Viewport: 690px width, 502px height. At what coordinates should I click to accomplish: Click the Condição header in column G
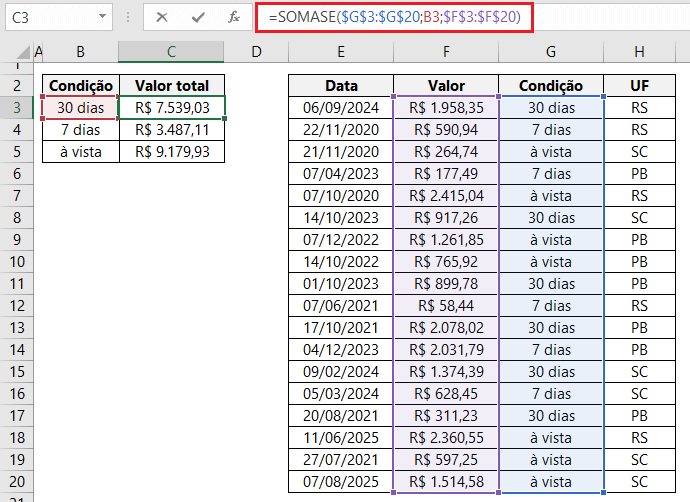click(551, 85)
